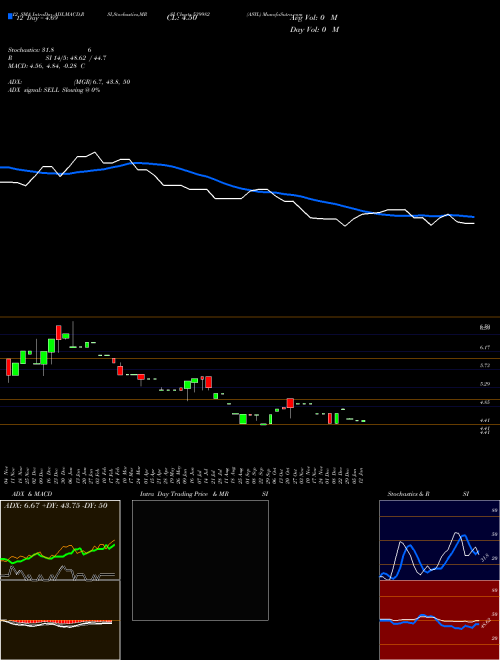The height and width of the screenshot is (660, 500).
Task: Click the 'ADX: (MGR) 6.7, 43.8, 50' line
Action: [x=69, y=82]
